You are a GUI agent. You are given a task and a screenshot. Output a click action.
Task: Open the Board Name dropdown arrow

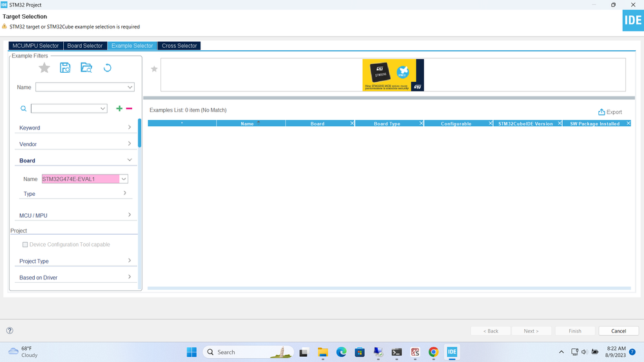pyautogui.click(x=124, y=179)
